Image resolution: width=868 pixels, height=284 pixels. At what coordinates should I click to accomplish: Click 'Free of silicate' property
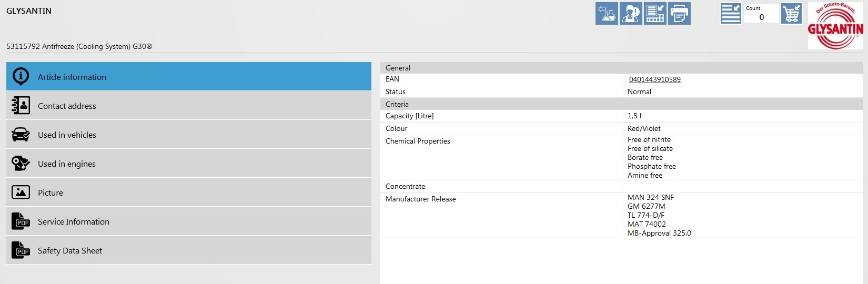point(650,148)
